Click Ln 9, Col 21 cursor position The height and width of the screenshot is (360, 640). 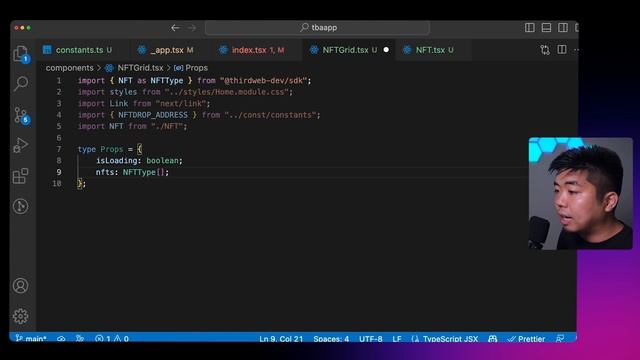pos(281,338)
